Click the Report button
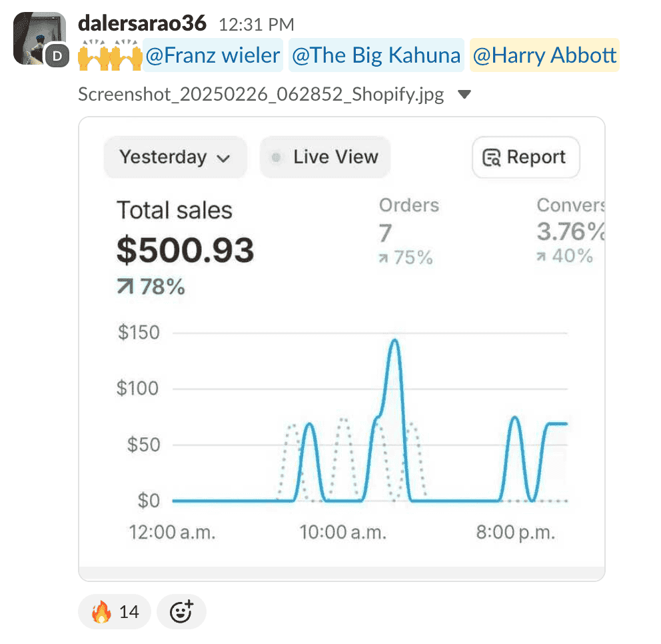 coord(526,158)
